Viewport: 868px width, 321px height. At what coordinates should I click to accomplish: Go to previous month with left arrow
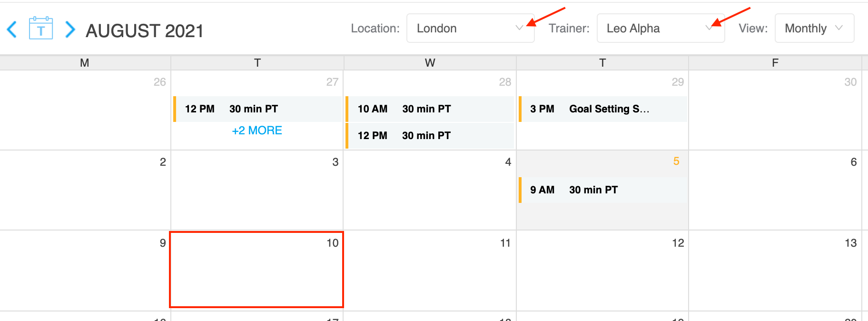point(12,30)
